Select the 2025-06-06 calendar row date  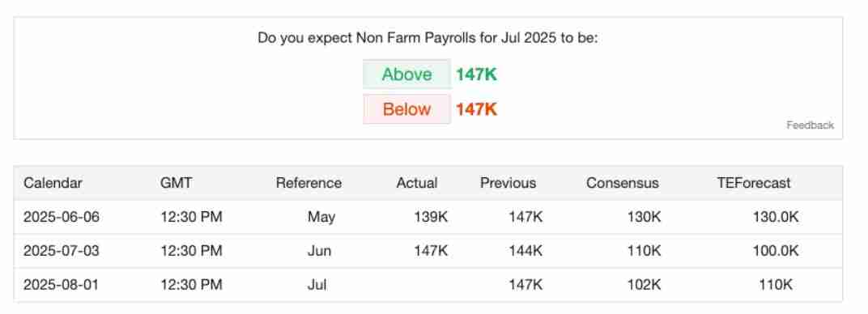point(62,217)
